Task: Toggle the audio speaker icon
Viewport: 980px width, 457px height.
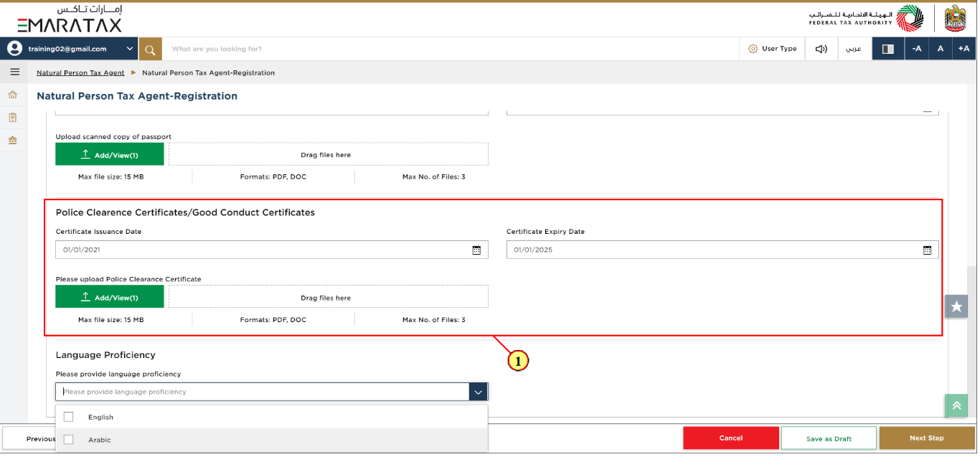Action: (x=821, y=50)
